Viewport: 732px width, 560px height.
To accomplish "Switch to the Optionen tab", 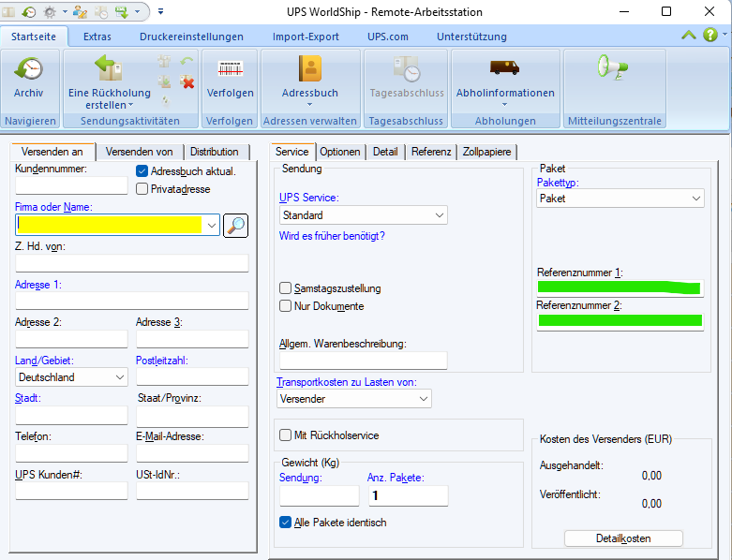I will coord(340,152).
